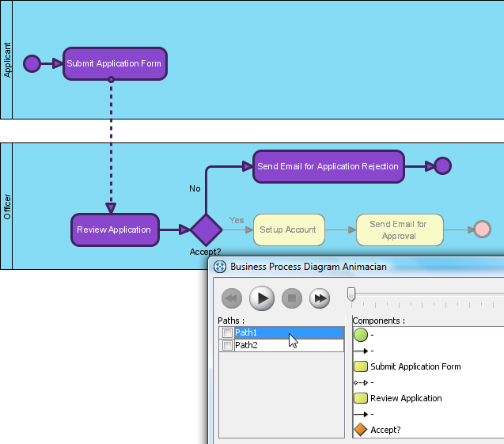Click the yellow icon beside Submit Application Form component
504x444 pixels.
coord(361,366)
